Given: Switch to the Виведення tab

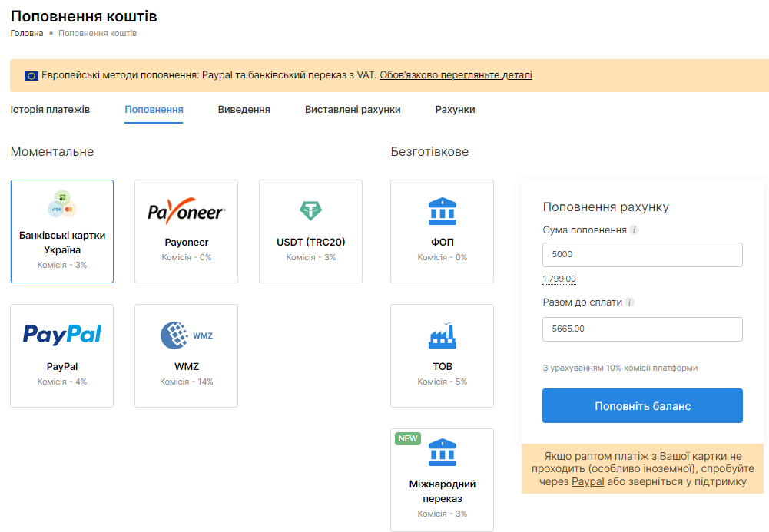Looking at the screenshot, I should (244, 110).
